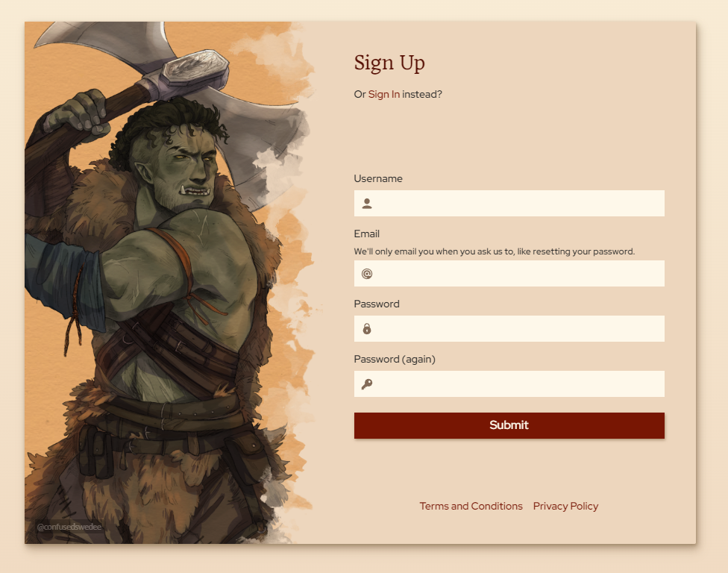Click the user icon in Username field
Image resolution: width=728 pixels, height=573 pixels.
[367, 204]
